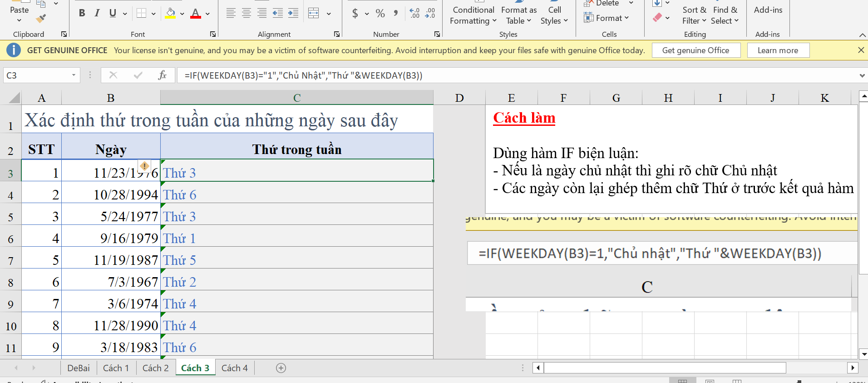This screenshot has height=383, width=868.
Task: Toggle Italic formatting
Action: click(x=97, y=13)
